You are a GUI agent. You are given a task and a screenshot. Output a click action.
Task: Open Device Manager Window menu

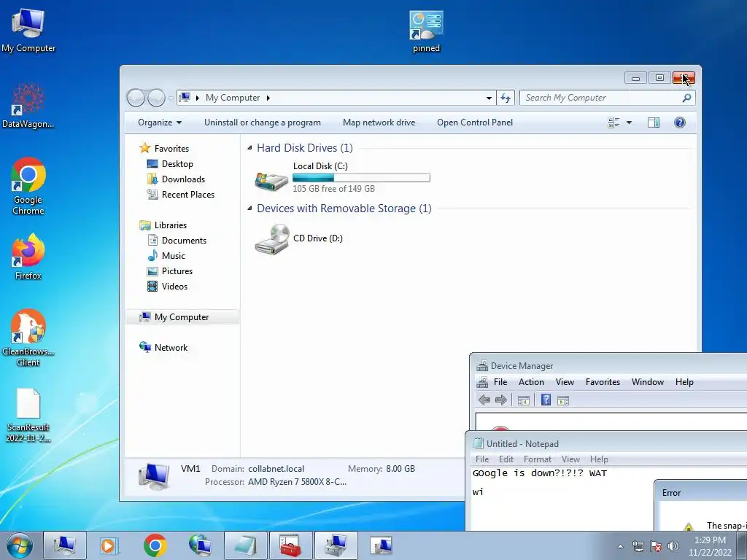pos(648,382)
